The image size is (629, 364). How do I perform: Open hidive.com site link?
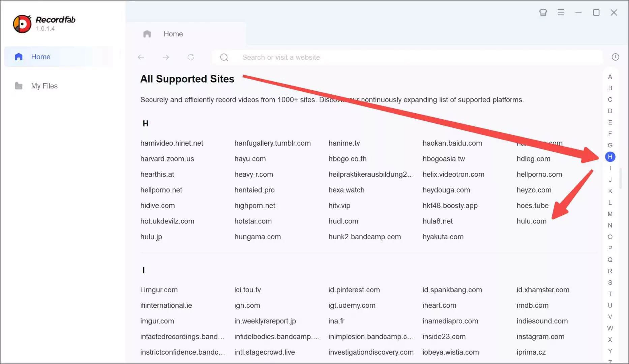pyautogui.click(x=157, y=206)
